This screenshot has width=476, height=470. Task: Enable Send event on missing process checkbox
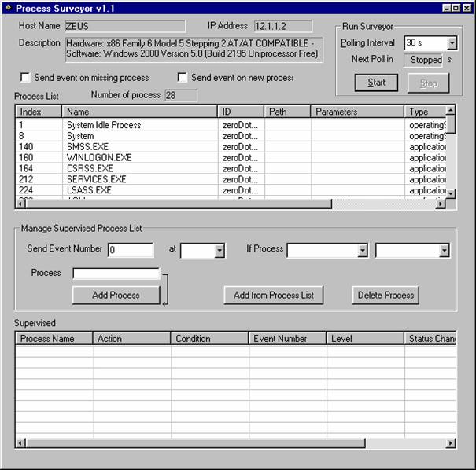click(25, 78)
